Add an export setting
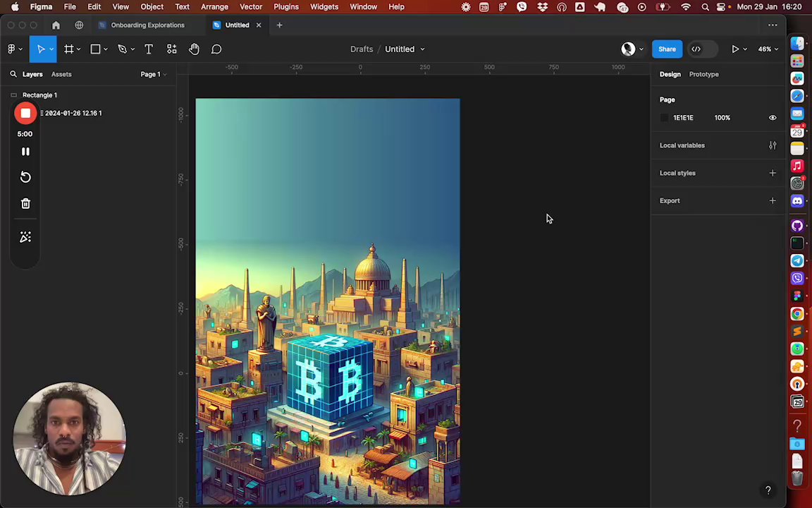 [x=772, y=200]
